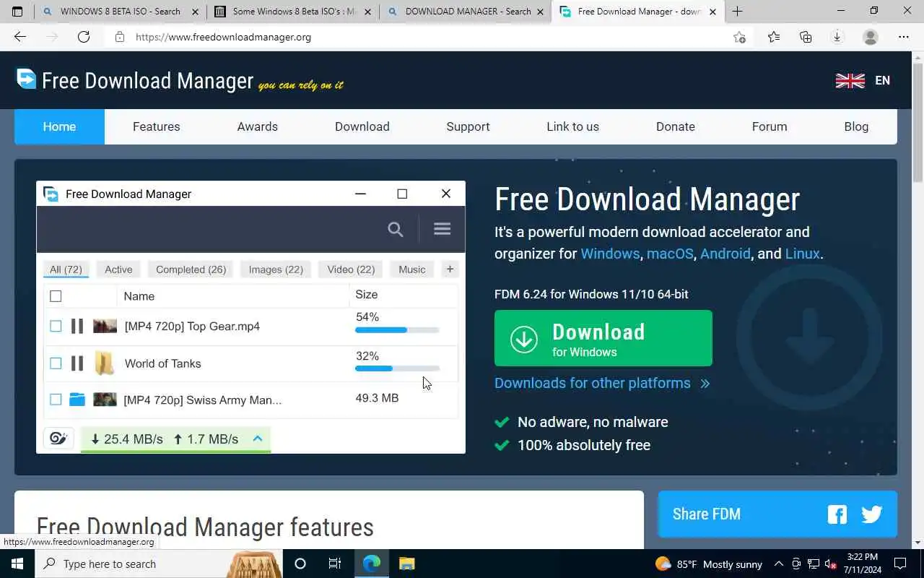The image size is (924, 578).
Task: Click the Top Gear video thumbnail
Action: (x=105, y=327)
